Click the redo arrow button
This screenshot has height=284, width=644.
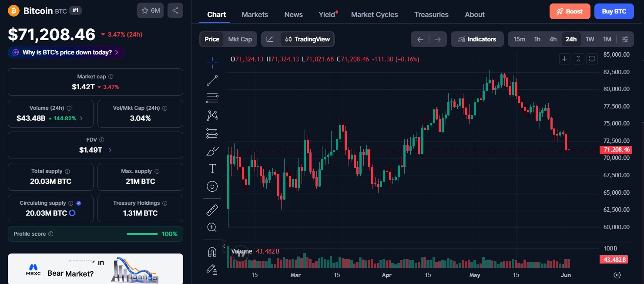pyautogui.click(x=438, y=39)
